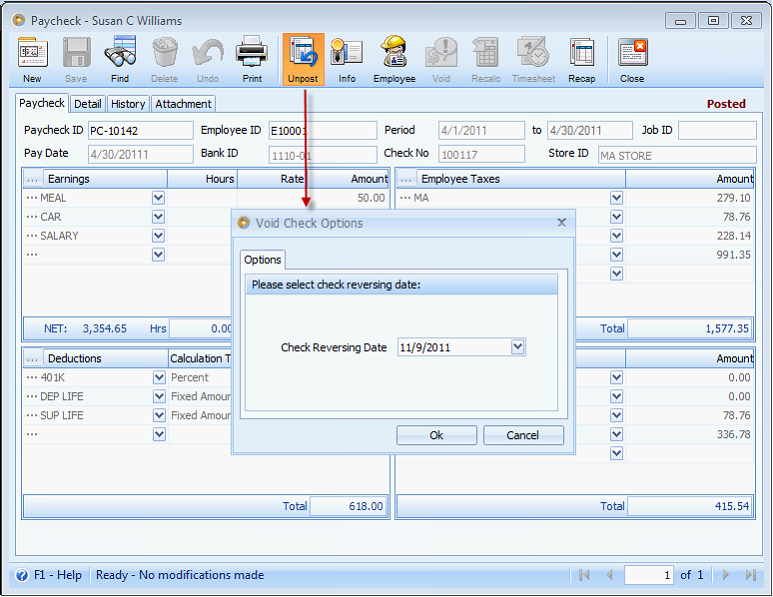Click Ok in Void Check Options

(436, 435)
